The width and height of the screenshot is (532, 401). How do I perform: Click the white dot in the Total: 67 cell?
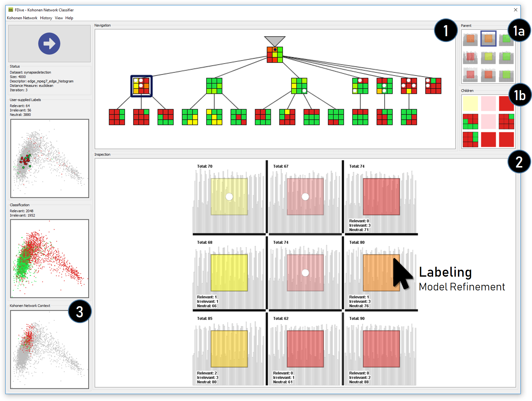point(305,197)
